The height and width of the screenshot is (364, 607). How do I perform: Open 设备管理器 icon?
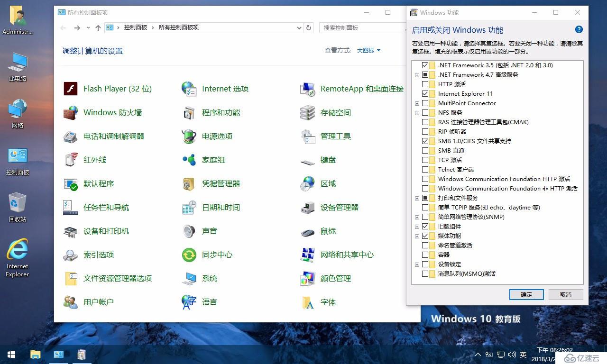click(x=308, y=207)
